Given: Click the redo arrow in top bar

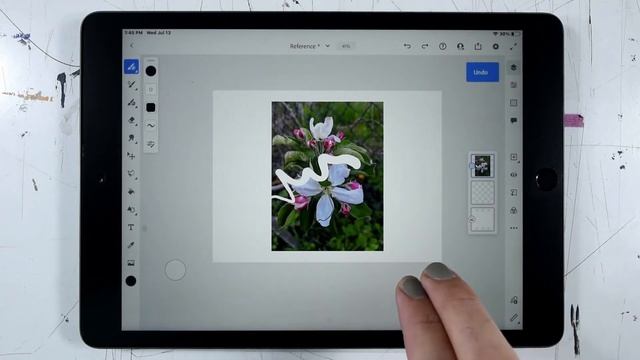Looking at the screenshot, I should pyautogui.click(x=424, y=46).
